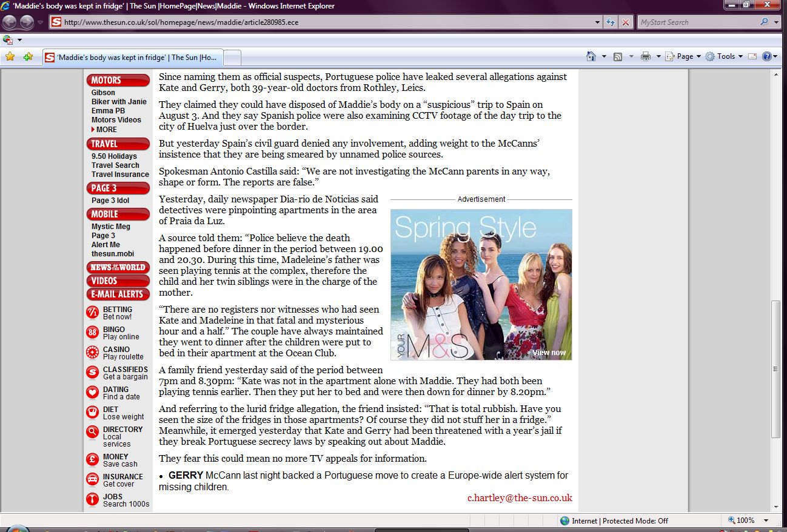The height and width of the screenshot is (532, 787).
Task: Click the browser Back button
Action: [10, 22]
